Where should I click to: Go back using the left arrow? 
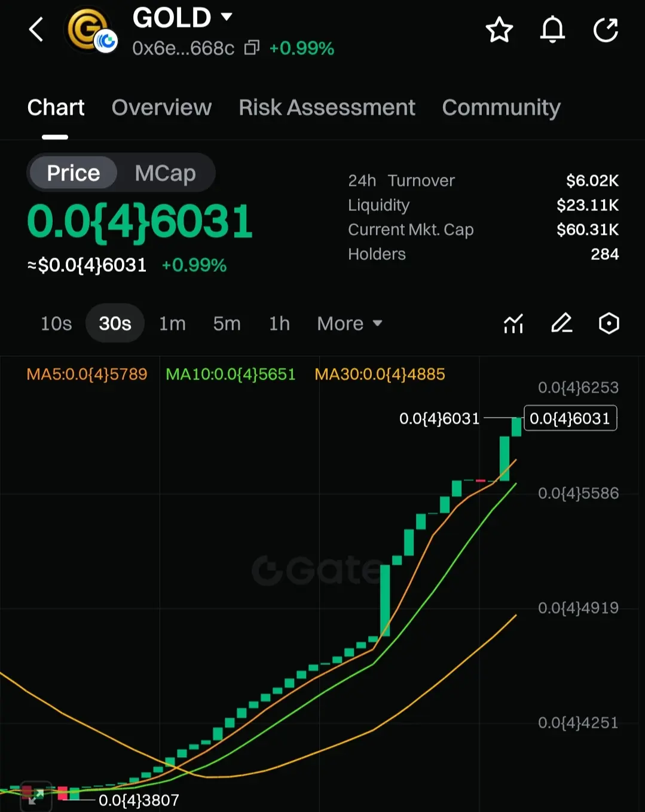pyautogui.click(x=36, y=29)
